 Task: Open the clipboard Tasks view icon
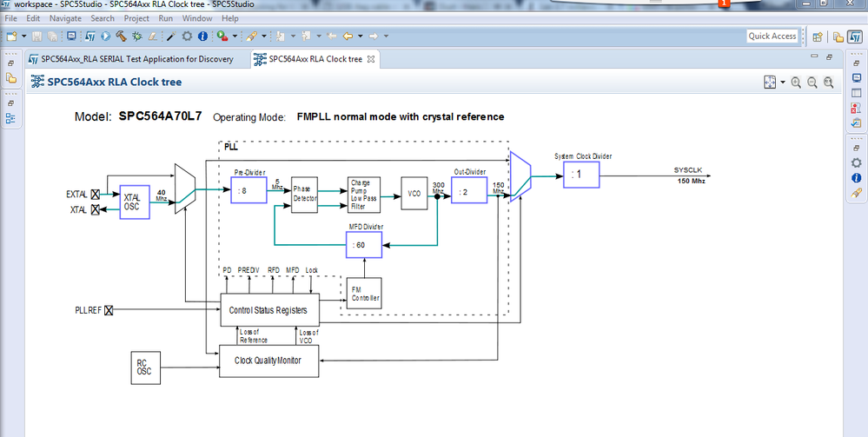coord(857,122)
